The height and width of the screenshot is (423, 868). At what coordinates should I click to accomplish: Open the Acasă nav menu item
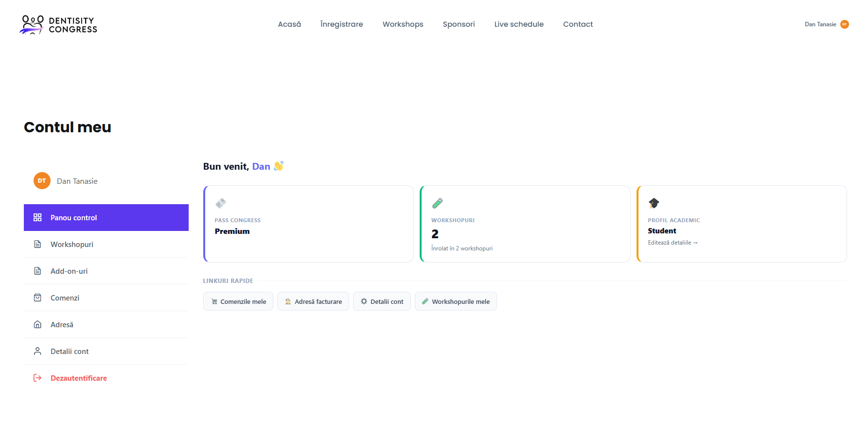289,24
